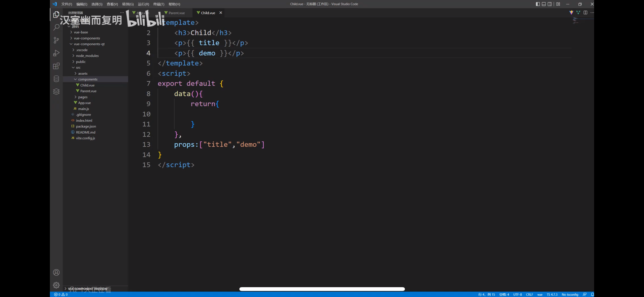Switch to the Parent.vue tab
Image resolution: width=644 pixels, height=297 pixels.
(176, 13)
